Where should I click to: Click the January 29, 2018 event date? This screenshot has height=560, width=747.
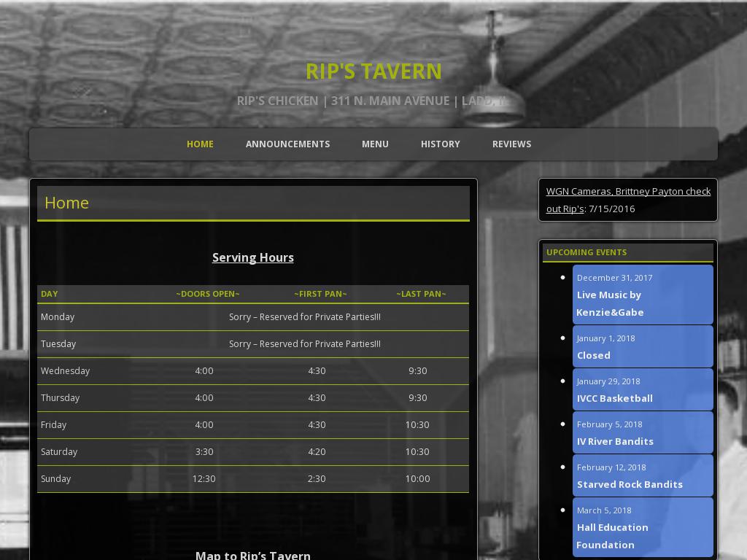pyautogui.click(x=608, y=381)
